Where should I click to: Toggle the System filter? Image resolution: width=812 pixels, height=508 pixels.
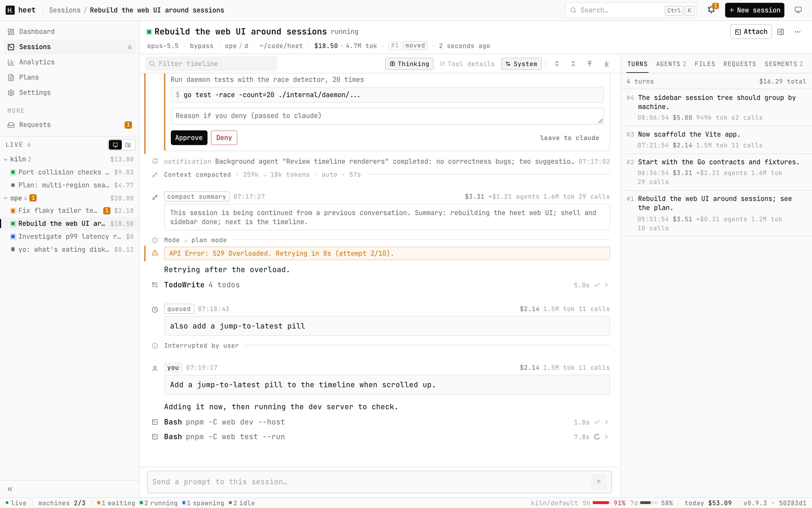(x=521, y=64)
